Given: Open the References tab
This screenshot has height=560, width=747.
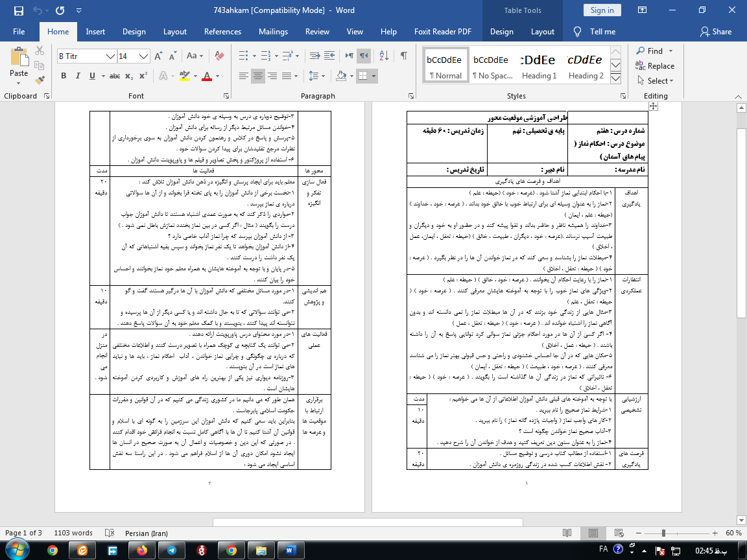Looking at the screenshot, I should point(222,32).
